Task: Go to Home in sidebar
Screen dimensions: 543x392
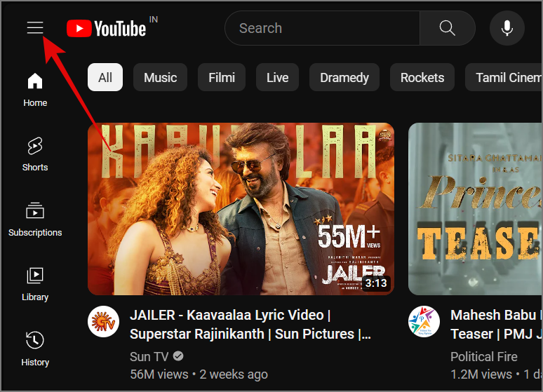Action: pyautogui.click(x=35, y=90)
